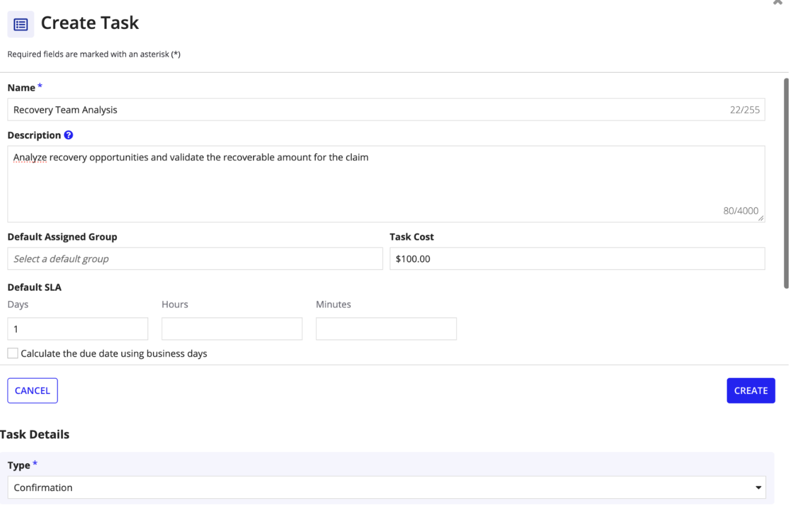Close the Create Task dialog

[777, 2]
